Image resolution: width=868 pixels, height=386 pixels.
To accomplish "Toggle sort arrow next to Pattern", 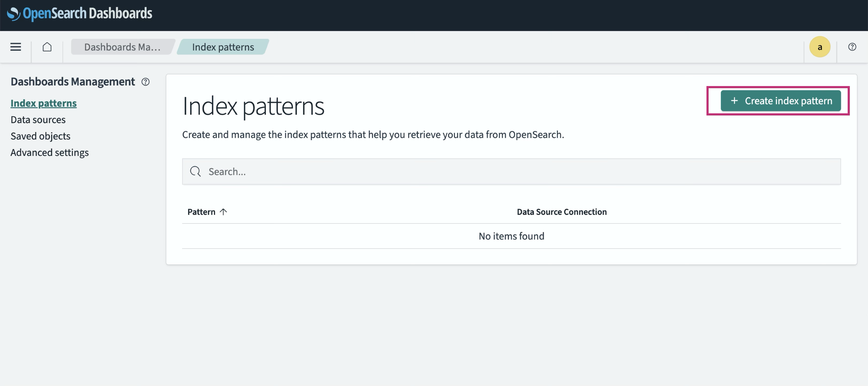I will click(223, 212).
